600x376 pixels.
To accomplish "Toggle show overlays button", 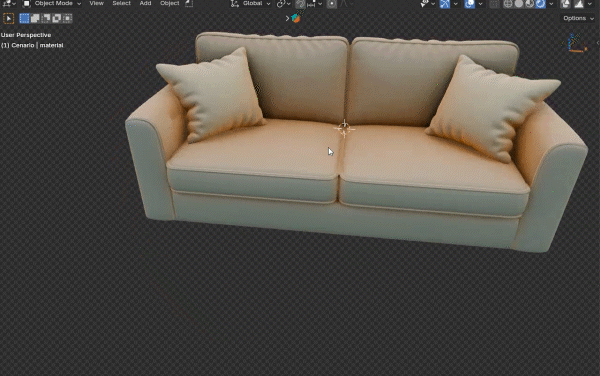I will point(470,4).
